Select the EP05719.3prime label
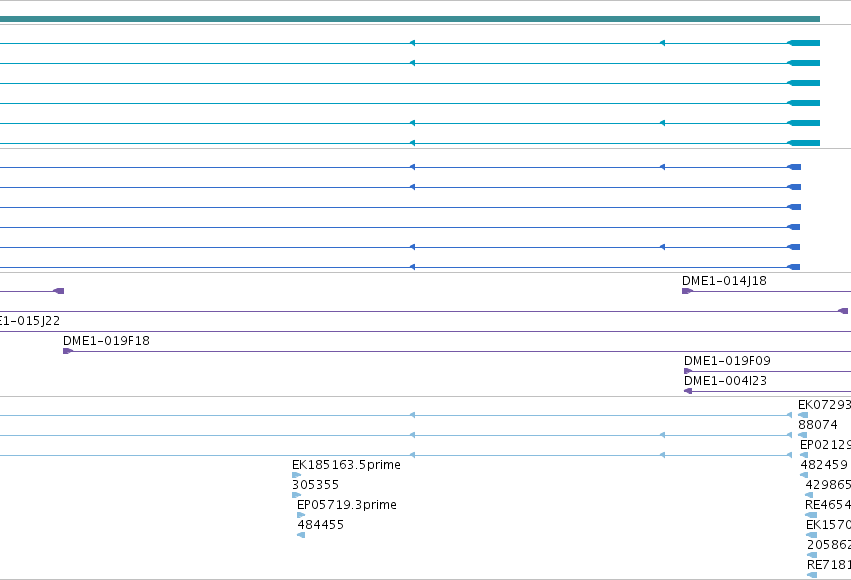 pyautogui.click(x=347, y=505)
